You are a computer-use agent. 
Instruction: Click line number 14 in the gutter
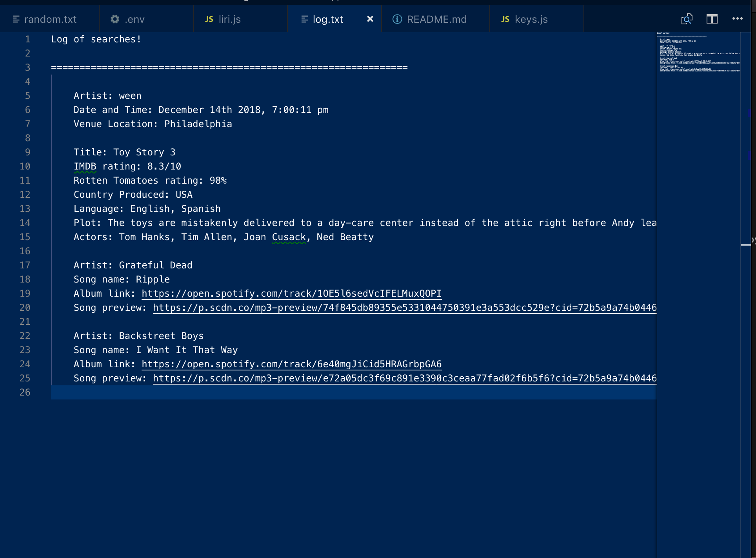point(25,223)
